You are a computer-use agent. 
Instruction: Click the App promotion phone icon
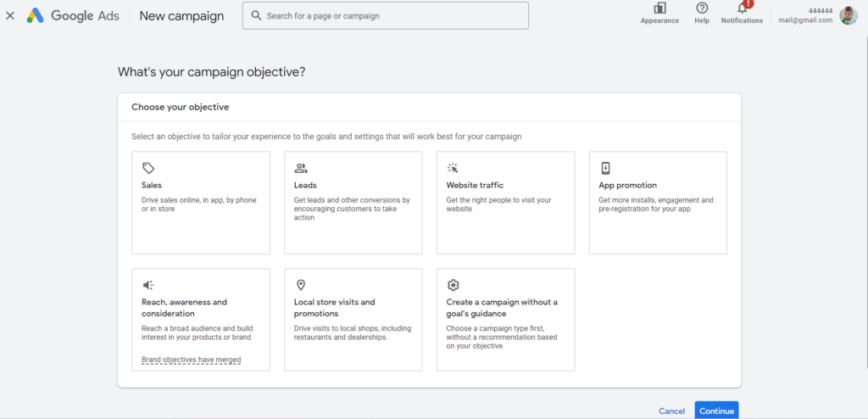605,168
